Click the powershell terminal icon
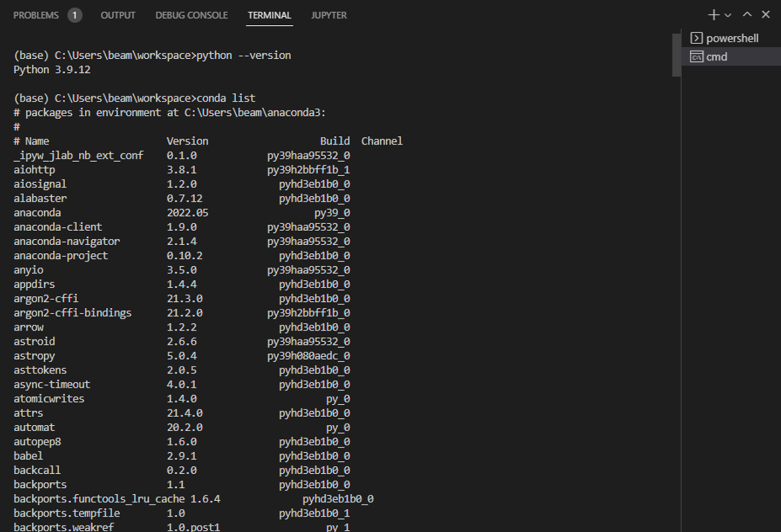This screenshot has width=781, height=532. pyautogui.click(x=696, y=38)
